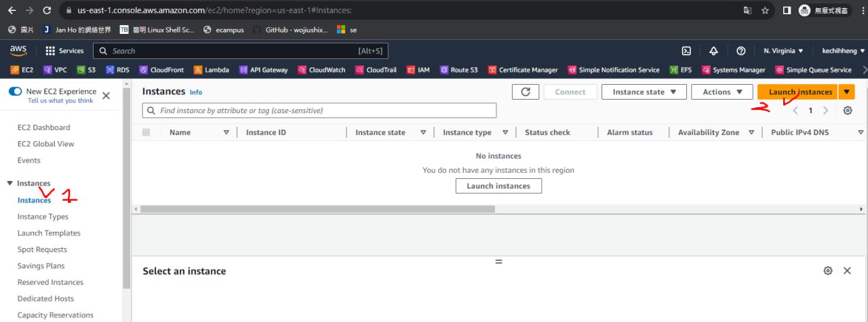Sort by Instance state column
Screen dimensions: 868x322
click(x=423, y=132)
